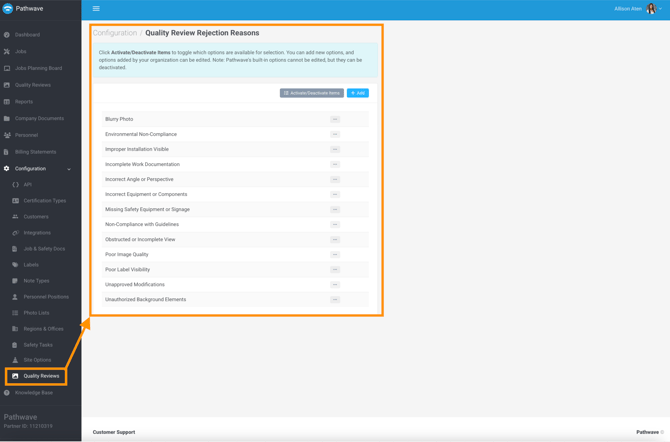The width and height of the screenshot is (670, 442).
Task: Select the Poor Image Quality row text
Action: (127, 254)
